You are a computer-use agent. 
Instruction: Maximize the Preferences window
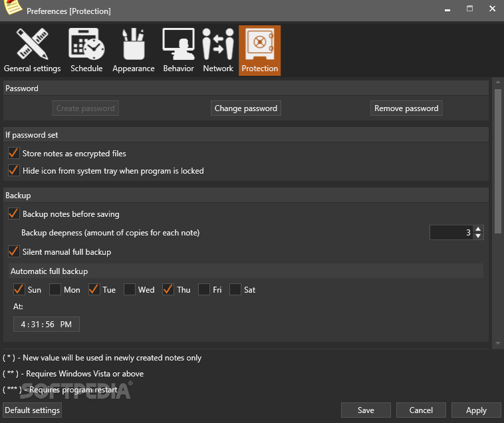pos(469,9)
